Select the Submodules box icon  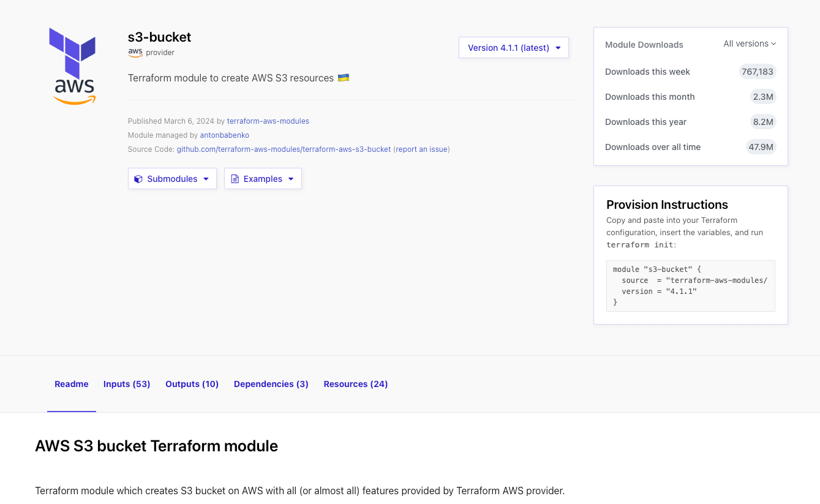(x=138, y=178)
